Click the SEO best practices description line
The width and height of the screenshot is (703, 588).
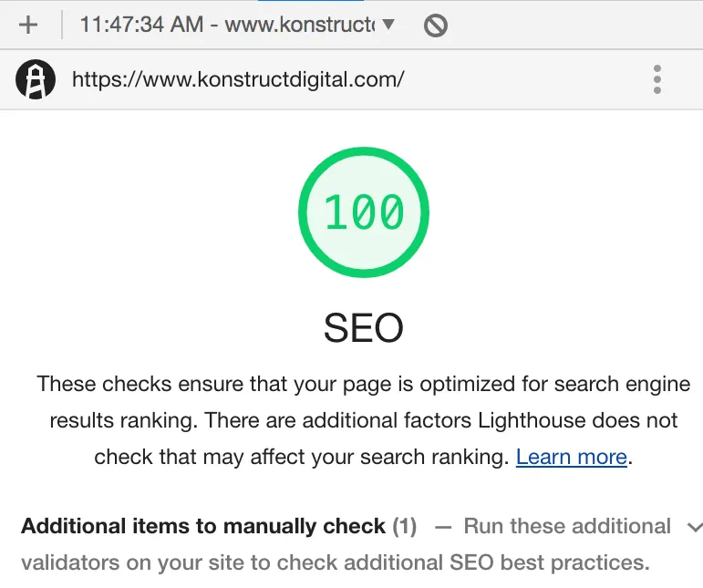[336, 562]
